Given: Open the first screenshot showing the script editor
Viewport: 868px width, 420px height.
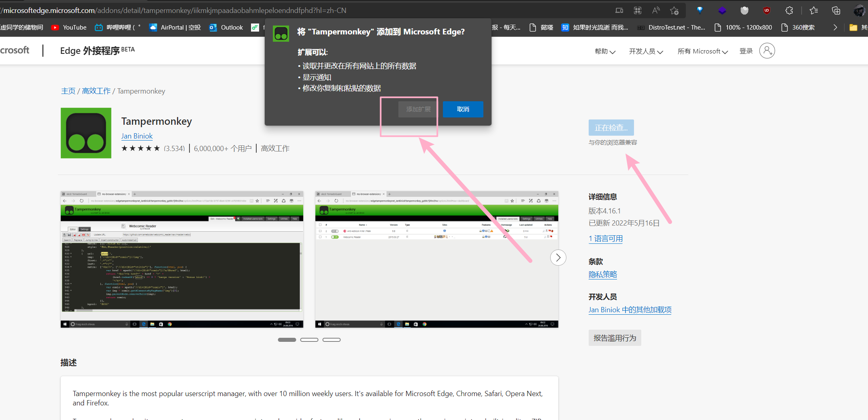Looking at the screenshot, I should pos(182,259).
